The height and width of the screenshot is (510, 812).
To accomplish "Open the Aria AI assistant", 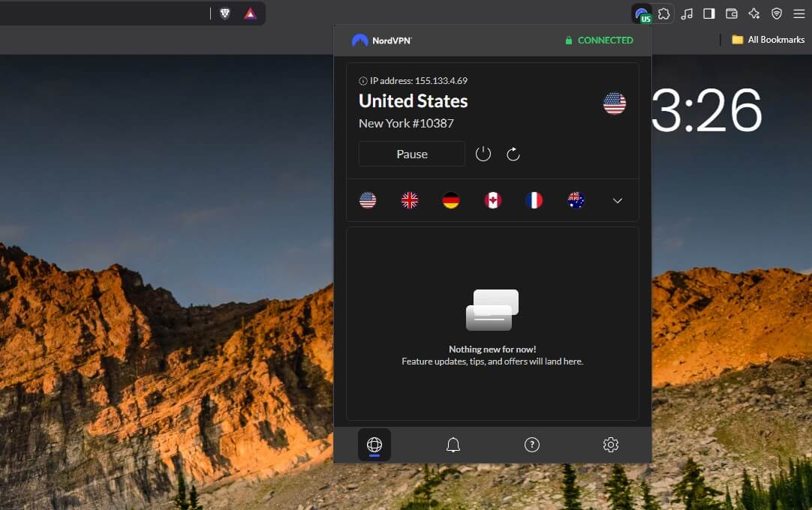I will tap(753, 13).
